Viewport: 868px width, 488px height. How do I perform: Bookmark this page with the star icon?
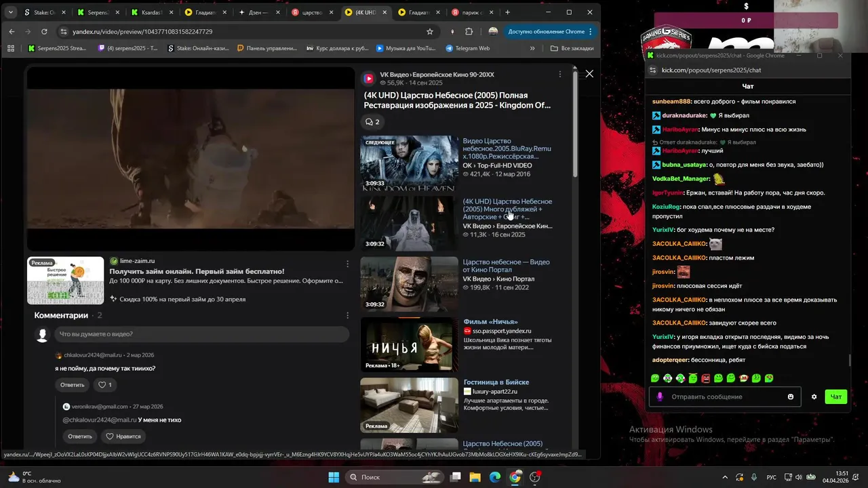(x=429, y=31)
